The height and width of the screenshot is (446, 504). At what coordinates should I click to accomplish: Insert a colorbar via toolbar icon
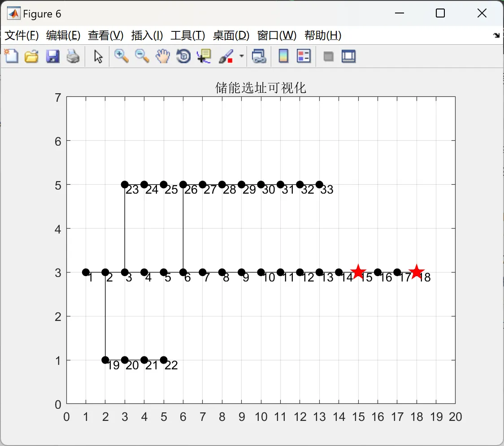[283, 56]
